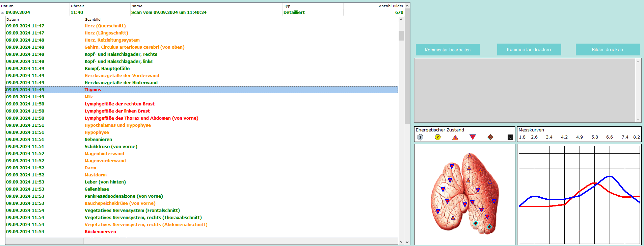Viewport: 644px width, 246px height.
Task: Click the Messkurven graph area
Action: point(579,195)
